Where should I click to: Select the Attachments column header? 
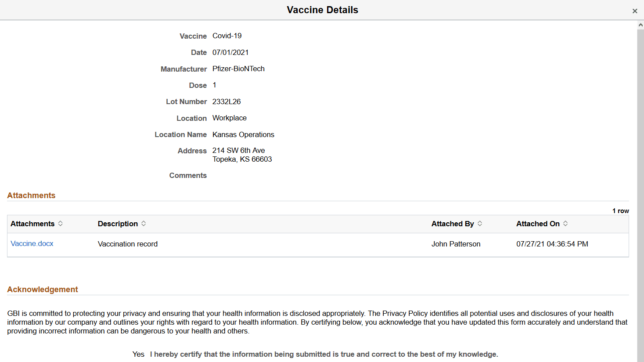click(32, 224)
